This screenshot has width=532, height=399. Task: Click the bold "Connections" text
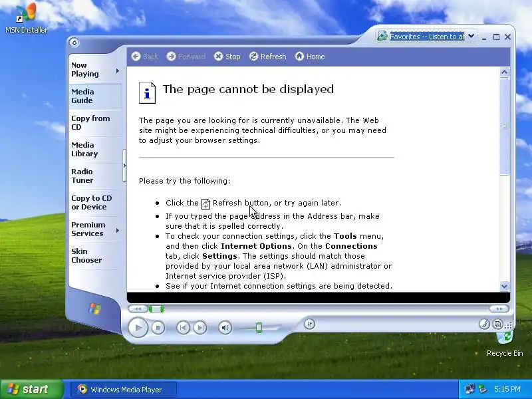[x=351, y=246]
